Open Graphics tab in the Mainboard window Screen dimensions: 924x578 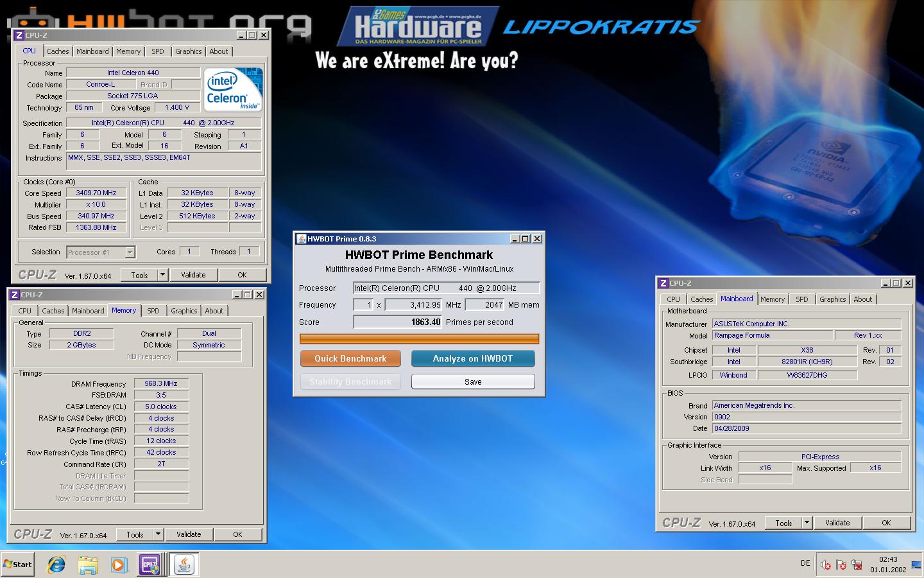click(833, 299)
